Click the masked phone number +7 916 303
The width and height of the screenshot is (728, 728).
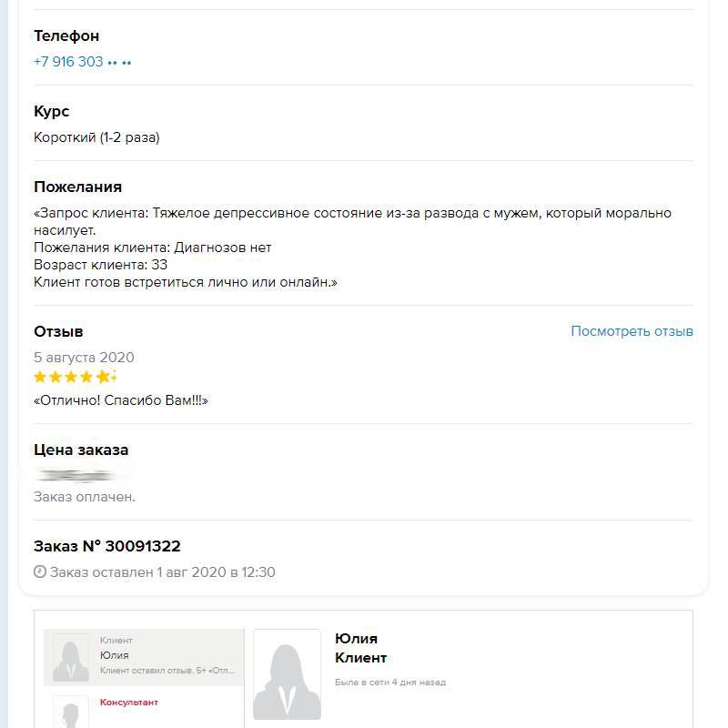tap(82, 62)
